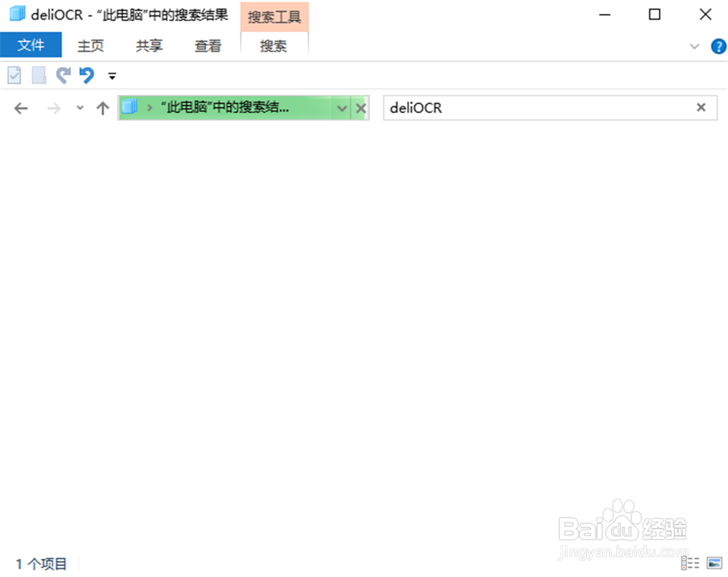
Task: Click the Properties icon in quick access toolbar
Action: point(15,75)
